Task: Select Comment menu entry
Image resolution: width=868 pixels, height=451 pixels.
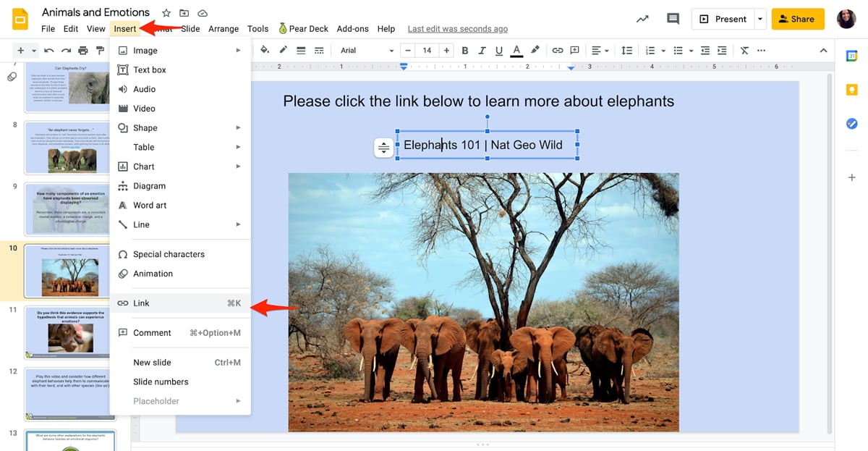Action: (179, 333)
